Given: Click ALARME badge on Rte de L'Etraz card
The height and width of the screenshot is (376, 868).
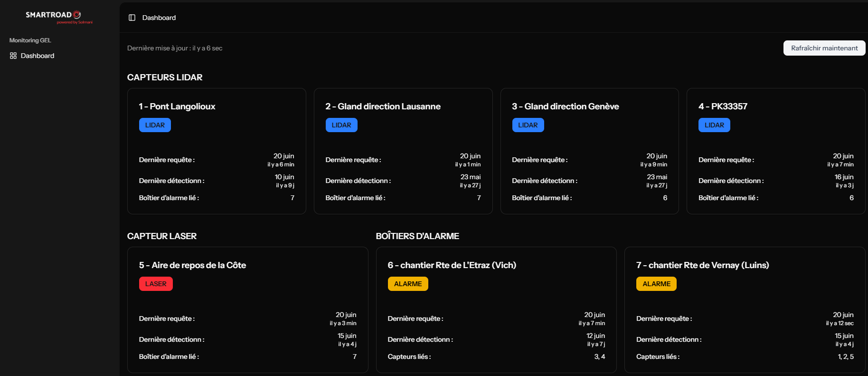Looking at the screenshot, I should click(x=407, y=284).
